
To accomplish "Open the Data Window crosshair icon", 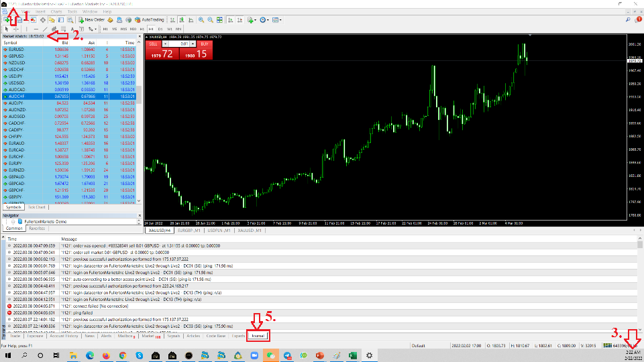I will tap(43, 19).
